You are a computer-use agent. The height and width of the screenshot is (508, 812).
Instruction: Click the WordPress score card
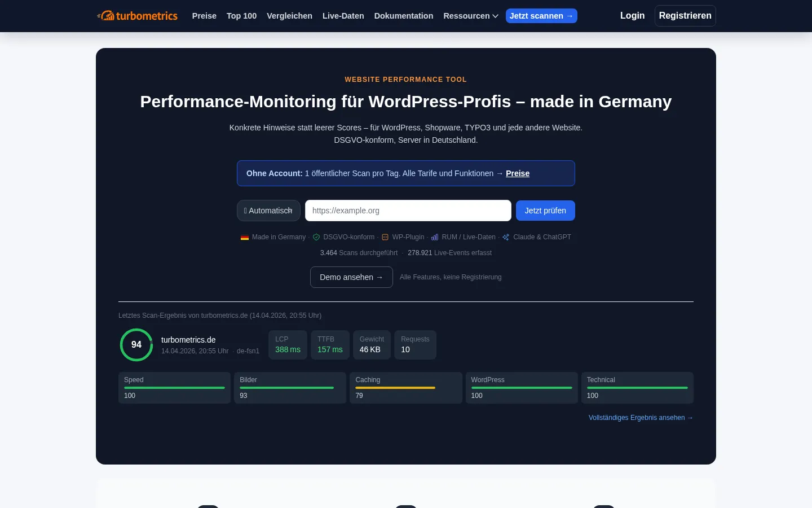pos(522,388)
